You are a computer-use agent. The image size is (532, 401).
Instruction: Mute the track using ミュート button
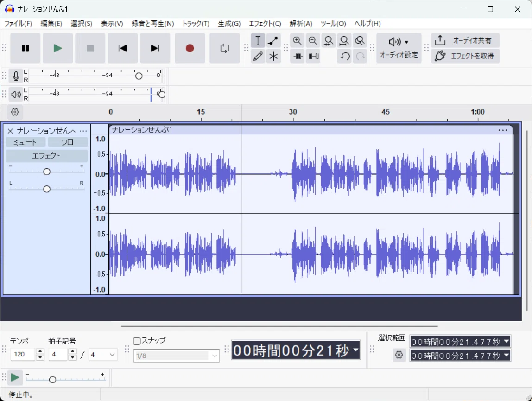[25, 142]
